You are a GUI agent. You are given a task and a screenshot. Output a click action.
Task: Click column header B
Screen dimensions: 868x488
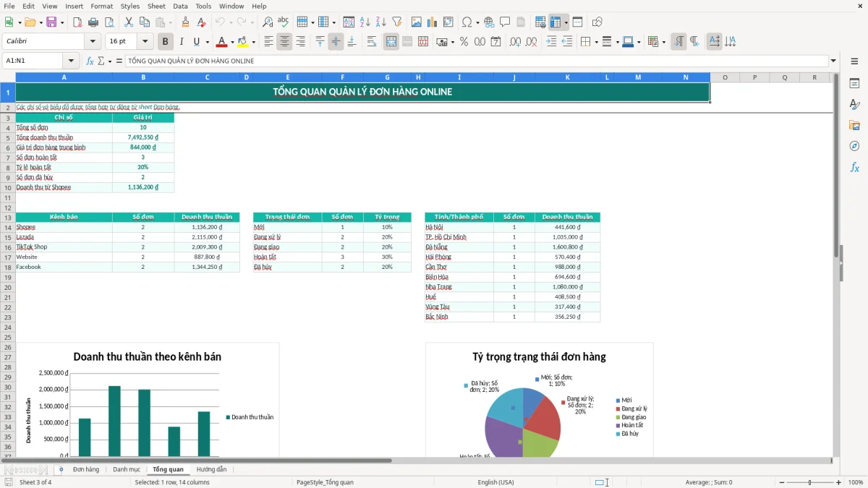143,77
